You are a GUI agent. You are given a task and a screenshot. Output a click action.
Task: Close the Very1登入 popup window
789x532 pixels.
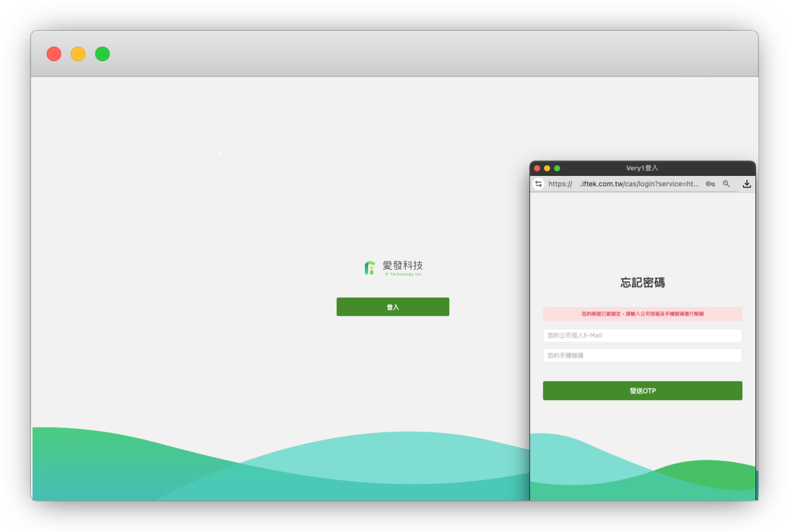click(x=537, y=168)
